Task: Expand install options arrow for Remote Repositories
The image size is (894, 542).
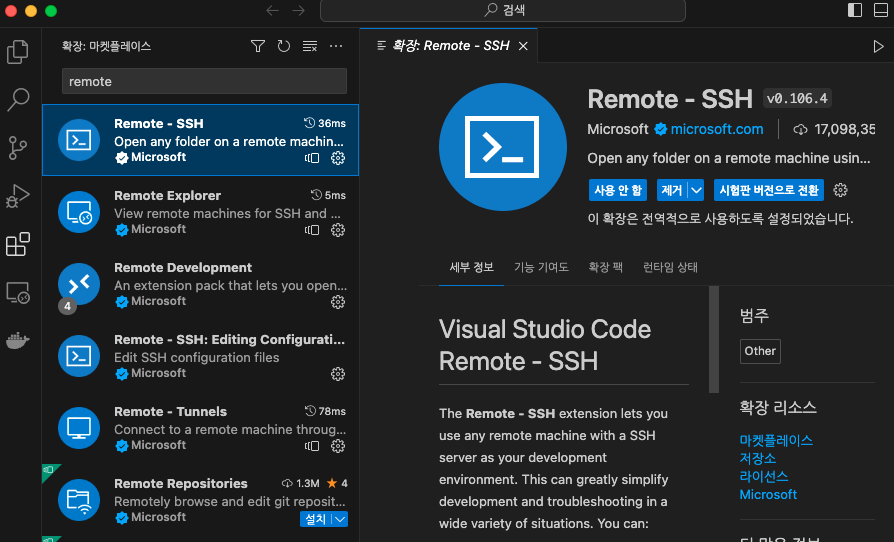Action: tap(340, 519)
